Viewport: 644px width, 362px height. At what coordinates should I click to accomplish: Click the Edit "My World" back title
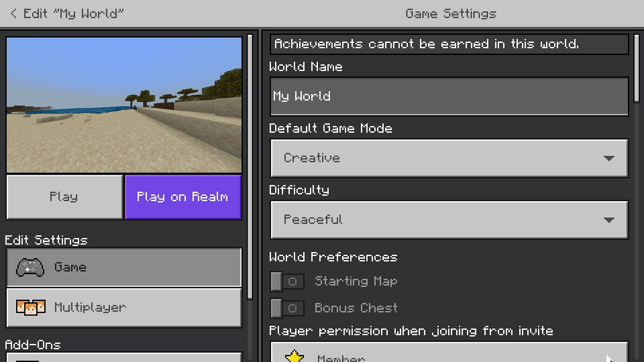pyautogui.click(x=73, y=13)
